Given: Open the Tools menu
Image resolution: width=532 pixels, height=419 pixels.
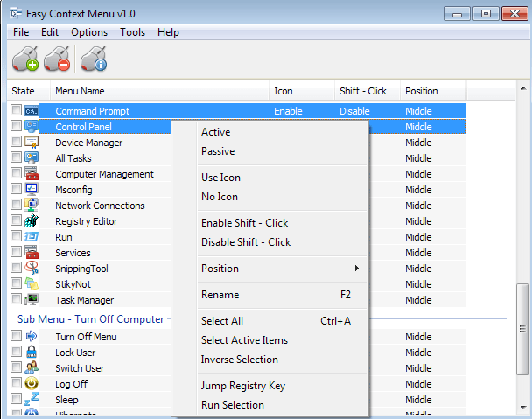Looking at the screenshot, I should pos(133,32).
